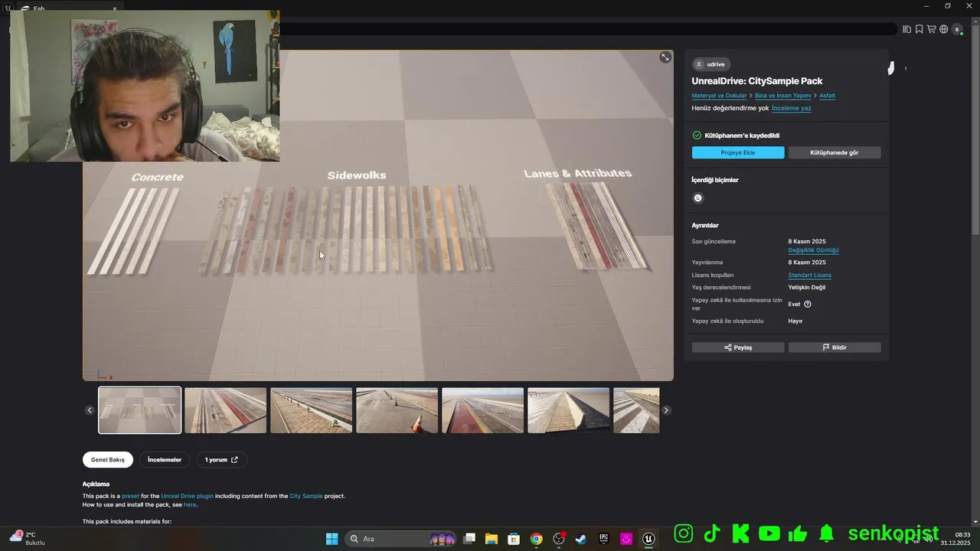Open the Değişiklik Günlüğü link
The height and width of the screenshot is (551, 980).
tap(813, 250)
